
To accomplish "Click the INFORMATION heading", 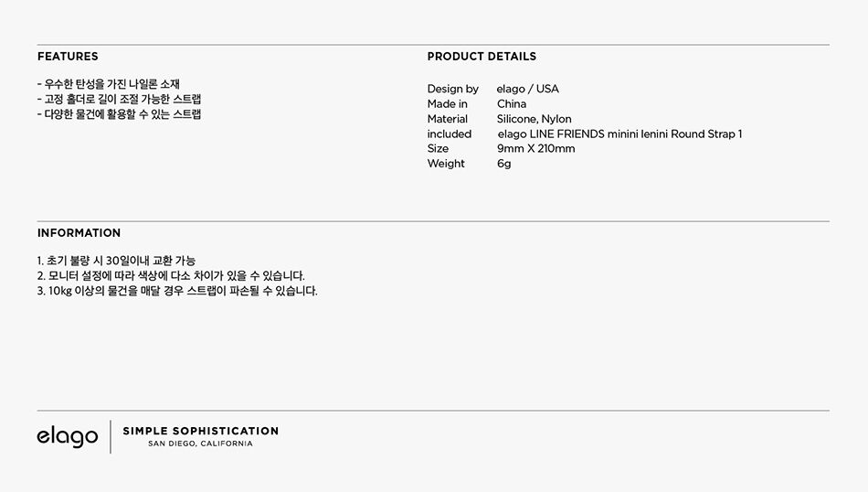I will coord(79,233).
